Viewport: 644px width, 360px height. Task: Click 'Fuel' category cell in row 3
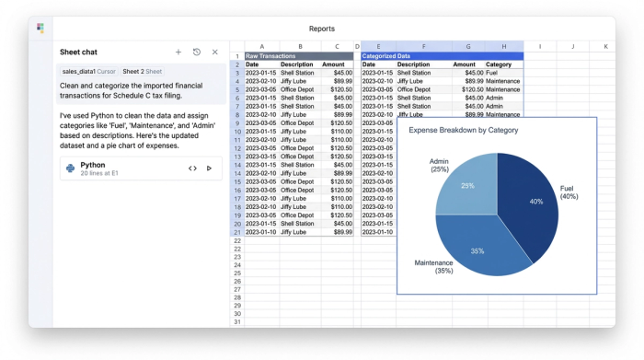pos(504,73)
